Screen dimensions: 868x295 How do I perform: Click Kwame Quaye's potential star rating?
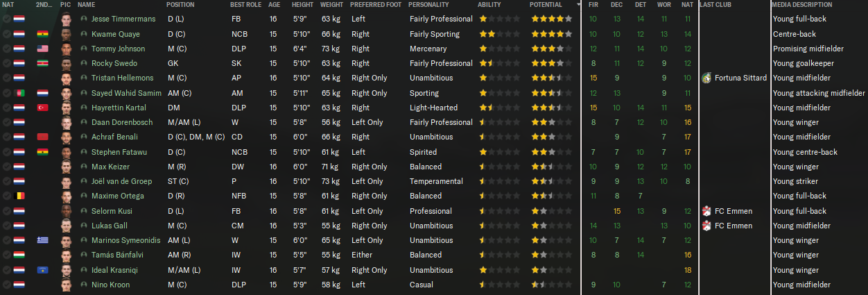tap(551, 34)
